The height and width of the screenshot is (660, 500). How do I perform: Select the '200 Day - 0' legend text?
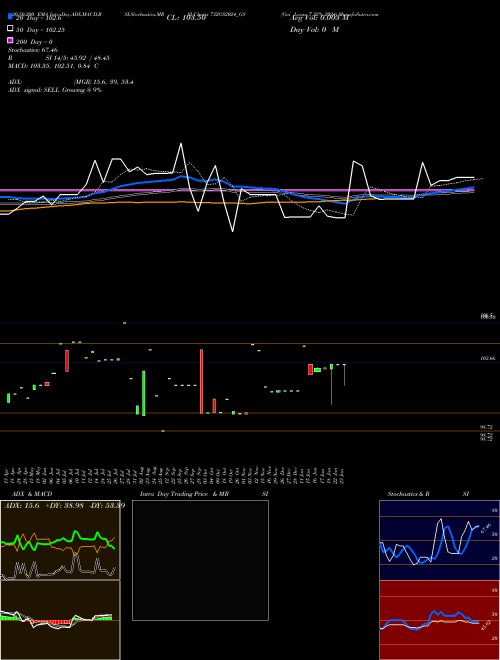tap(34, 42)
